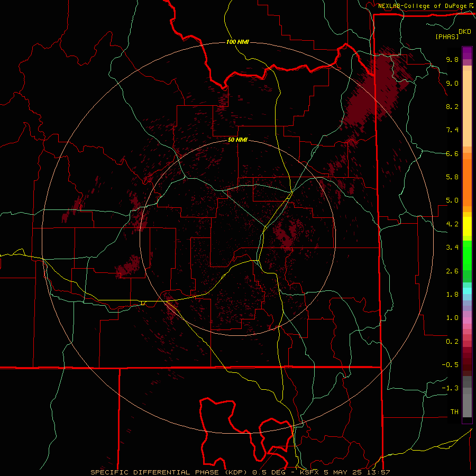Click the 50 NMI range ring label

[237, 140]
